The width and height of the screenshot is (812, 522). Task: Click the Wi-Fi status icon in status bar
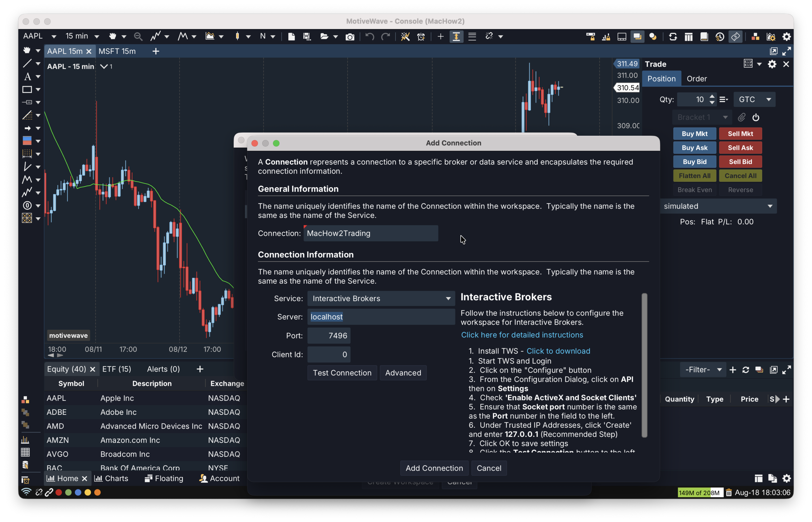coord(26,492)
